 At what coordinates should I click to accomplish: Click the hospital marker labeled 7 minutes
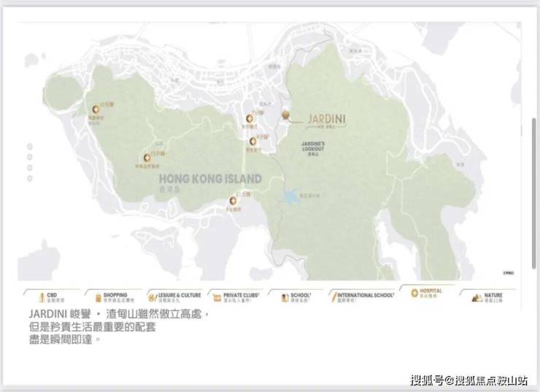[250, 118]
